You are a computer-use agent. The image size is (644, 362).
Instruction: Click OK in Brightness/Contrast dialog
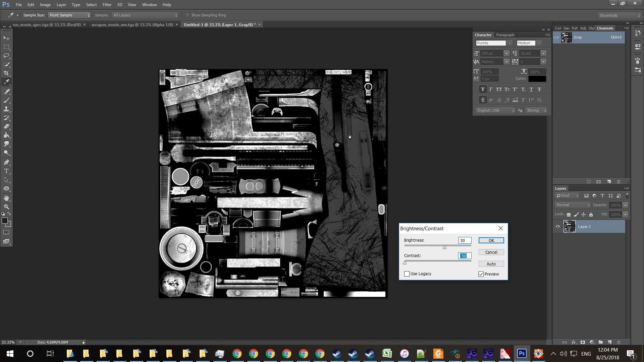(x=491, y=240)
